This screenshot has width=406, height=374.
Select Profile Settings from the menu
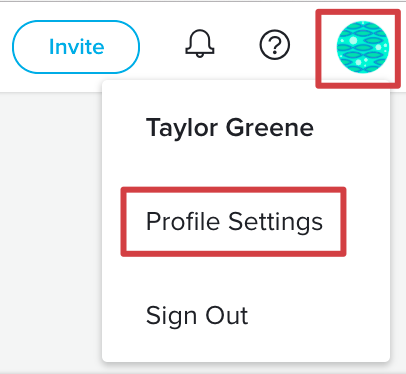click(234, 222)
